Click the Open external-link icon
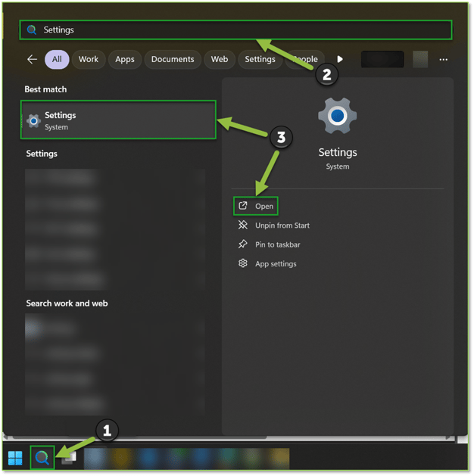The width and height of the screenshot is (474, 476). pos(242,206)
